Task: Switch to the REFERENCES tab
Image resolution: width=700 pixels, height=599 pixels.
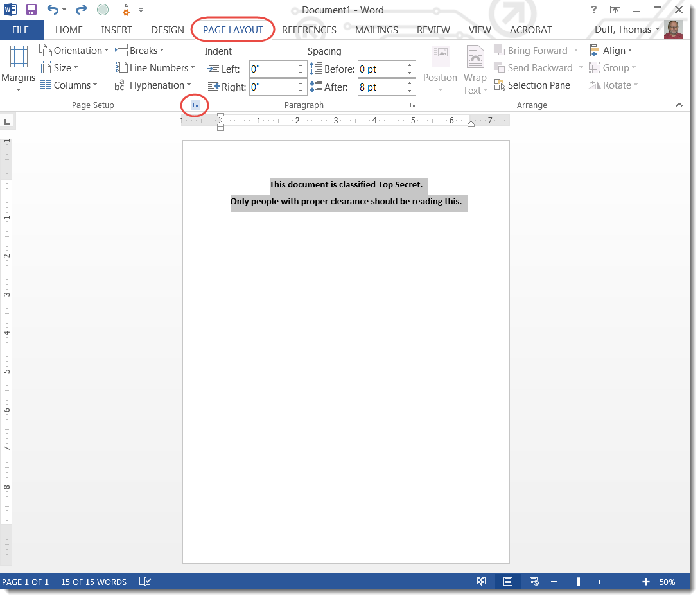Action: click(309, 30)
